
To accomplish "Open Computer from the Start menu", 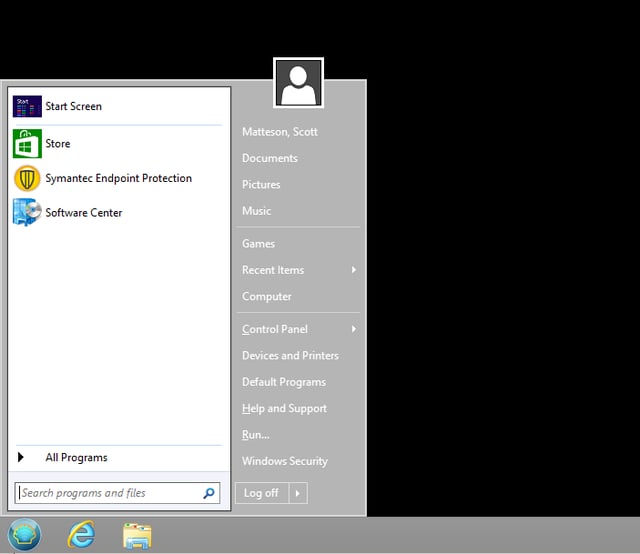I will point(267,296).
